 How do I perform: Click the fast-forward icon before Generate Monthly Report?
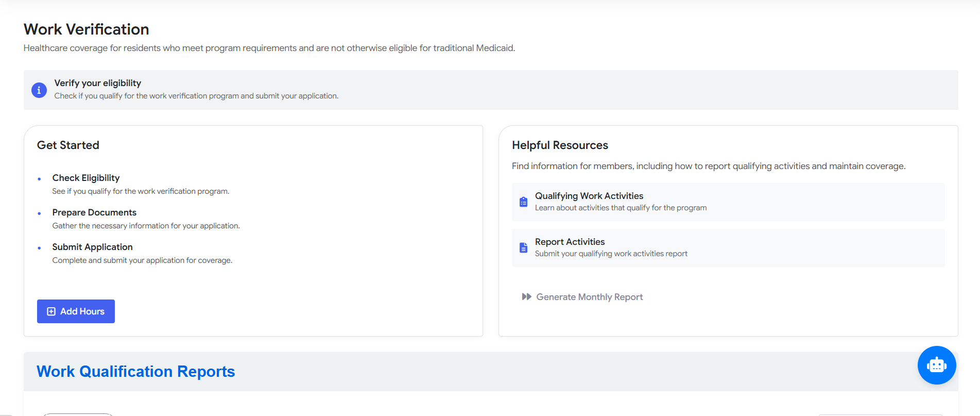526,297
